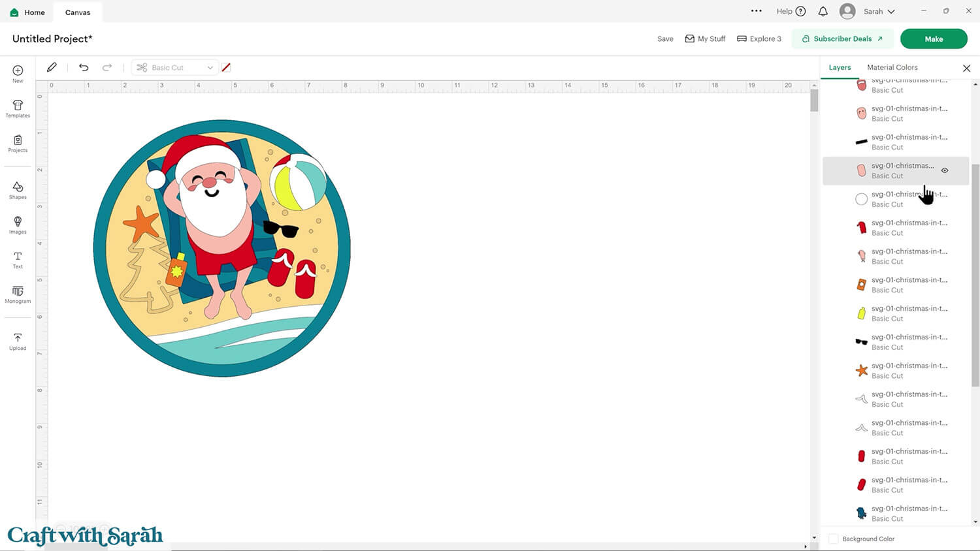Screen dimensions: 980x551
Task: Click the Undo icon
Action: [x=84, y=67]
